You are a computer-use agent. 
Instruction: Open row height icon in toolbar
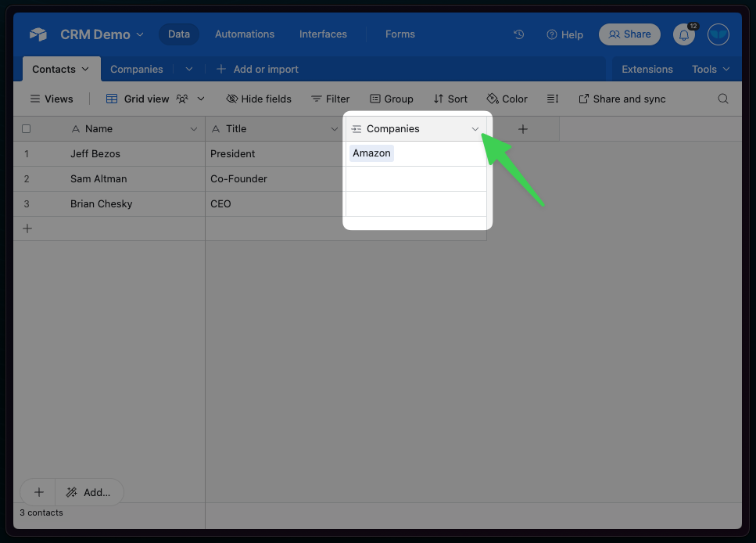[x=553, y=99]
